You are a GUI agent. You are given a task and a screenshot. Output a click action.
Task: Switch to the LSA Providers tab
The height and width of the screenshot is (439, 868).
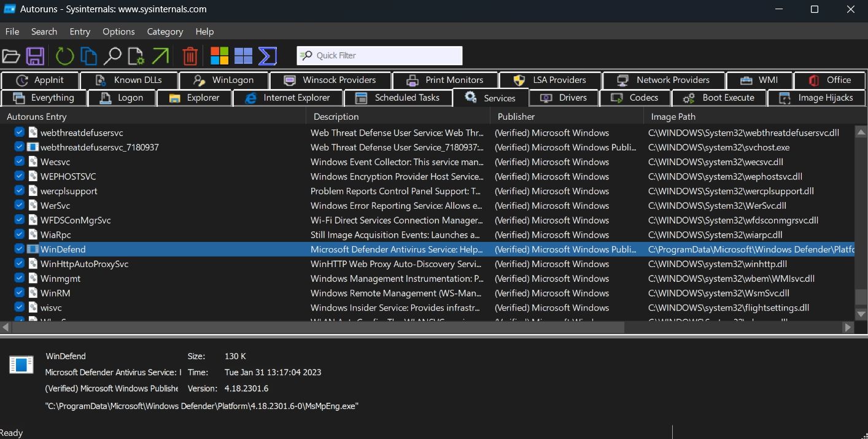(x=550, y=80)
